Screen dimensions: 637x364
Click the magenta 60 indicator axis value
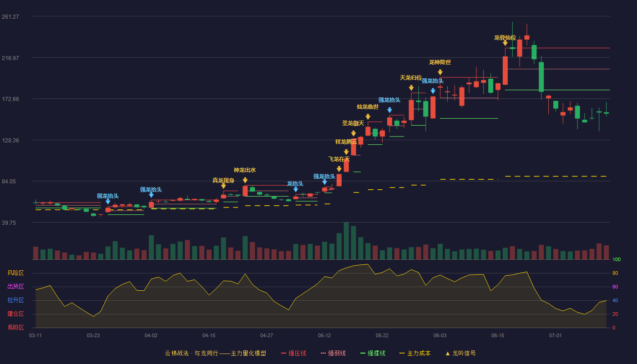tap(615, 287)
